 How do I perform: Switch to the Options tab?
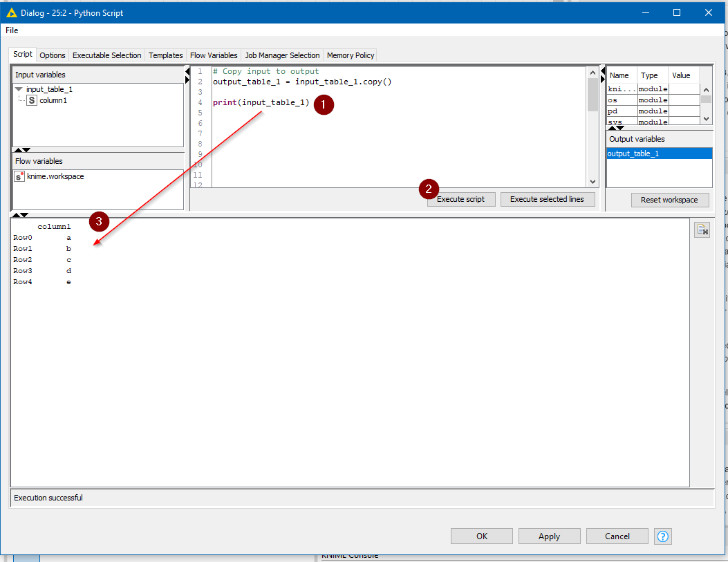click(x=52, y=55)
